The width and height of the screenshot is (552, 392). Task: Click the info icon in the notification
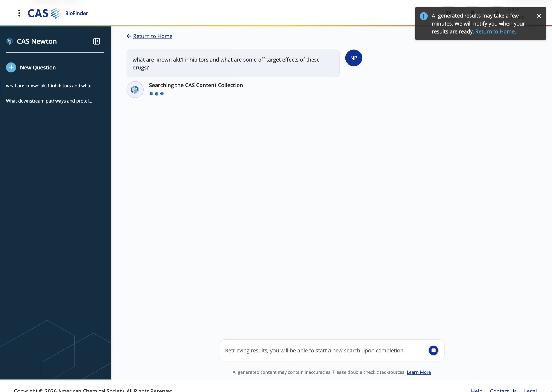[423, 16]
